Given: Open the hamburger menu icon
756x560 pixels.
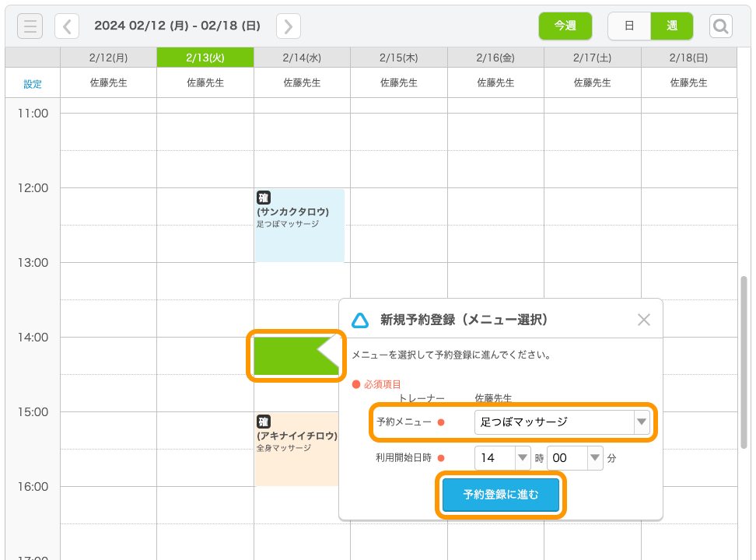Looking at the screenshot, I should 30,26.
